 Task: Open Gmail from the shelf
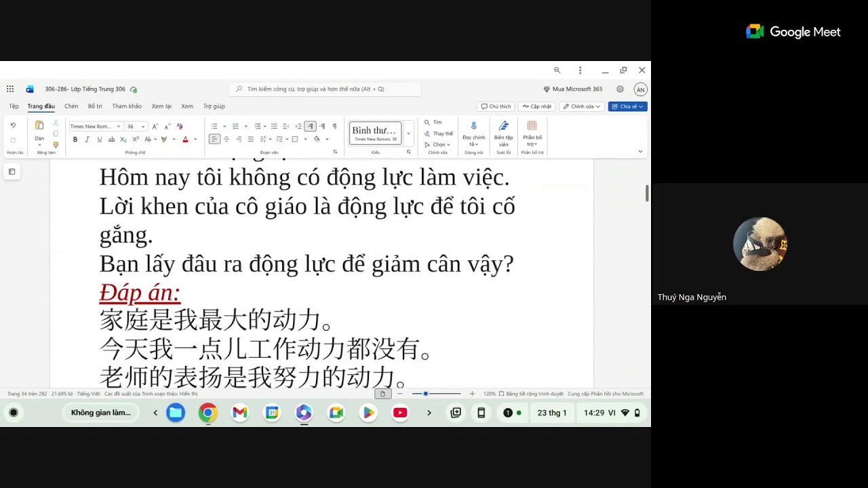point(239,413)
